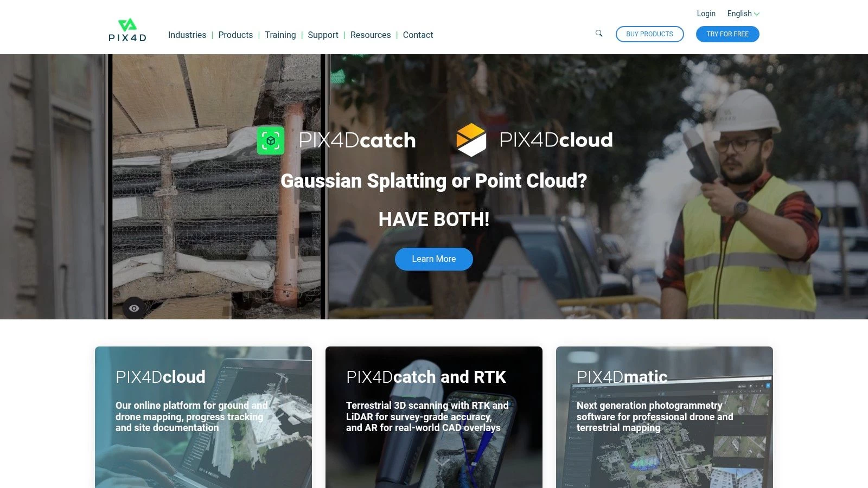The width and height of the screenshot is (868, 488).
Task: Click the PIX4Dcatch hero title text
Action: click(358, 140)
